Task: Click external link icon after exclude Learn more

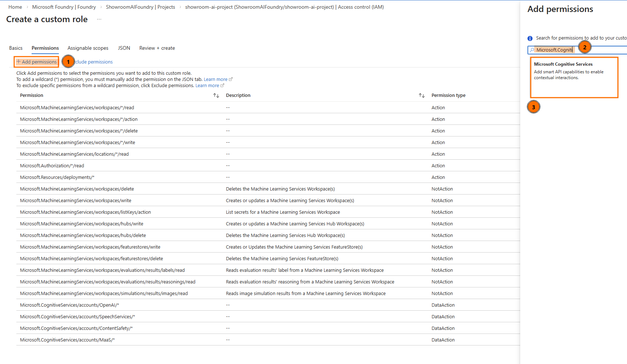Action: point(222,85)
